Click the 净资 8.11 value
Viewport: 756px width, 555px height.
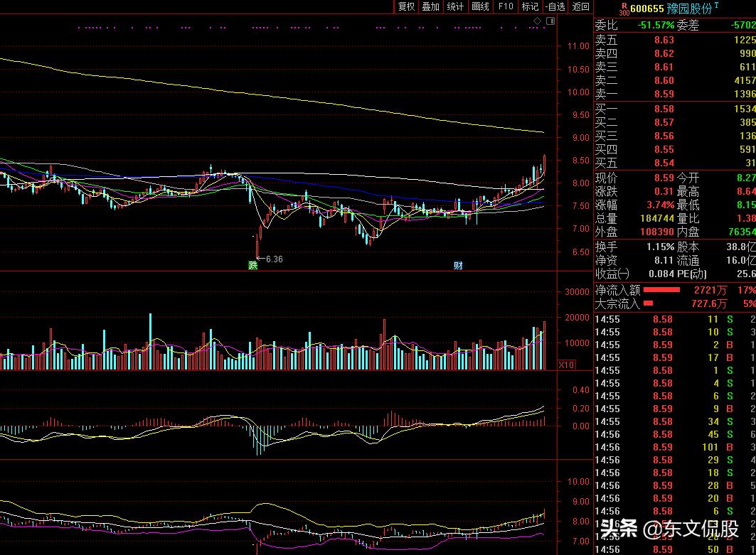tap(664, 260)
